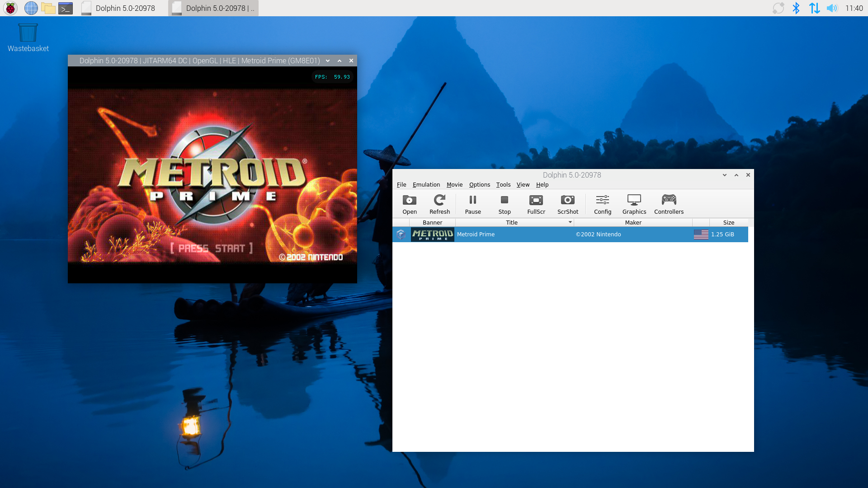Screen dimensions: 868x488
Task: Open the Emulation menu in Dolphin
Action: click(426, 184)
